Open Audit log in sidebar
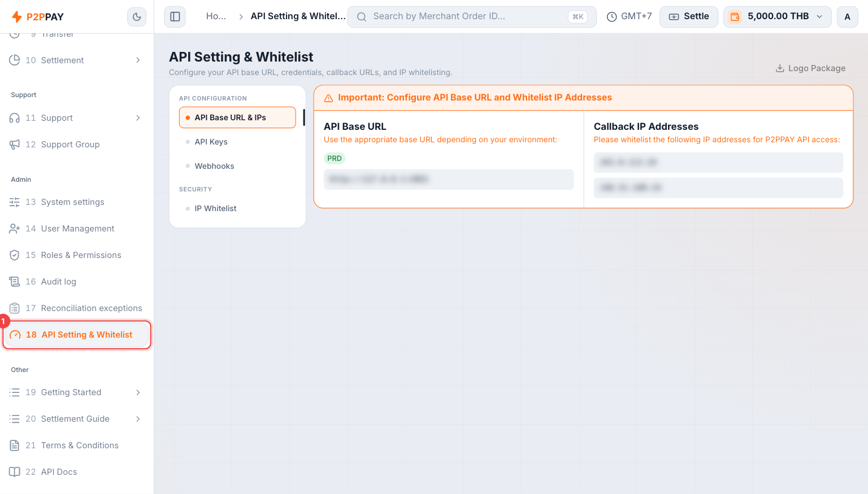 click(x=76, y=282)
